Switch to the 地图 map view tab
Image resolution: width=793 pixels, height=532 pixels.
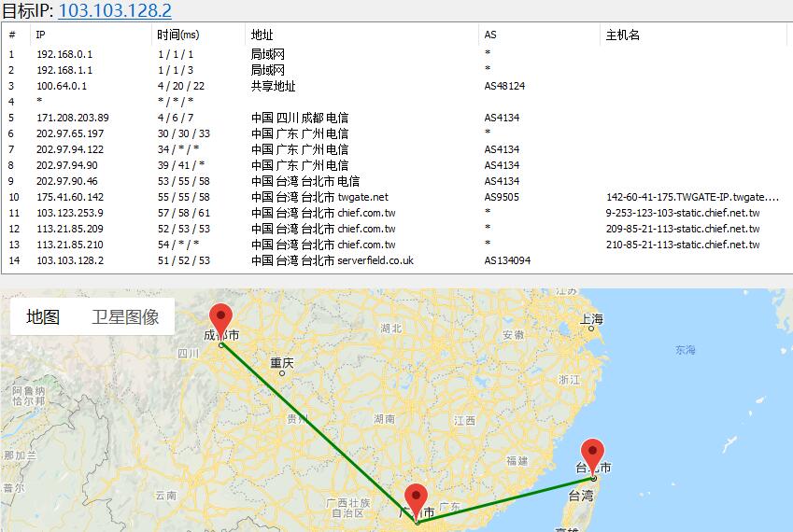click(43, 316)
